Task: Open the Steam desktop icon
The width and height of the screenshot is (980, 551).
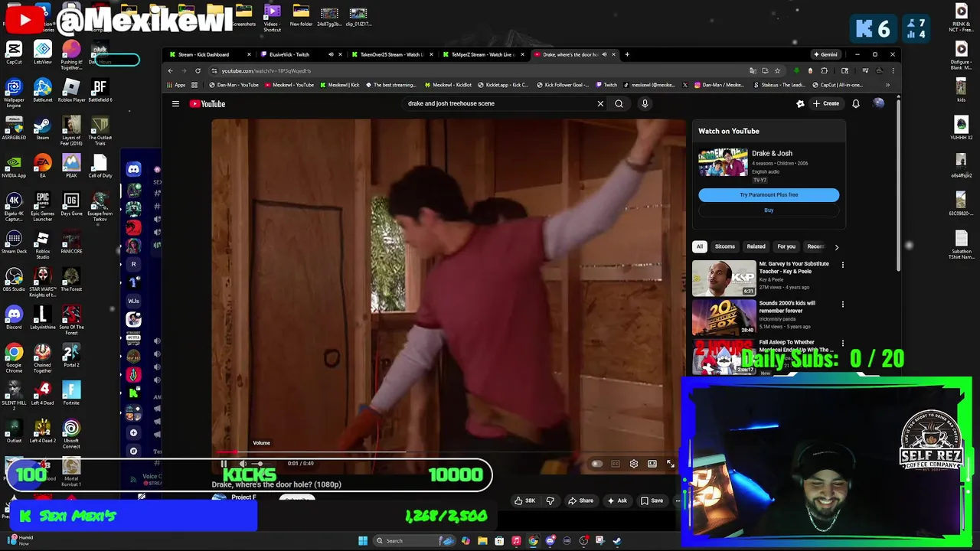Action: click(43, 128)
